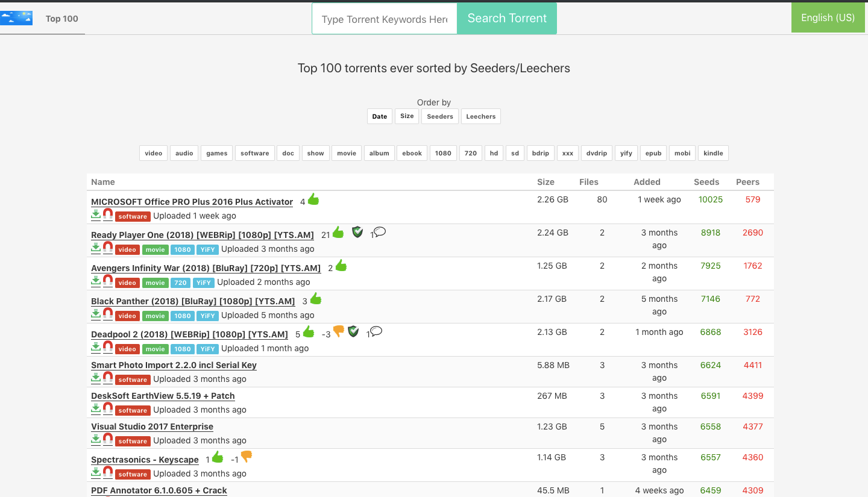Screen dimensions: 868x497
Task: Click download icon for Black Panther
Action: click(x=96, y=314)
